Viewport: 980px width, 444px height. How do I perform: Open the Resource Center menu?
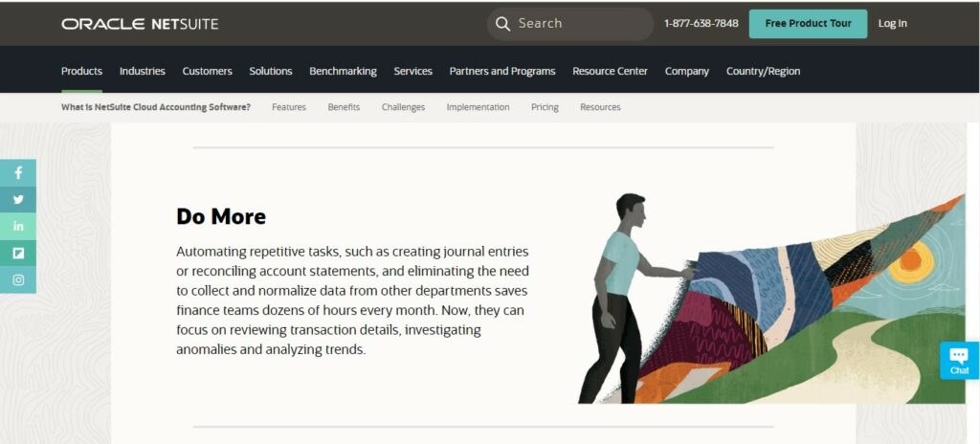pos(610,72)
